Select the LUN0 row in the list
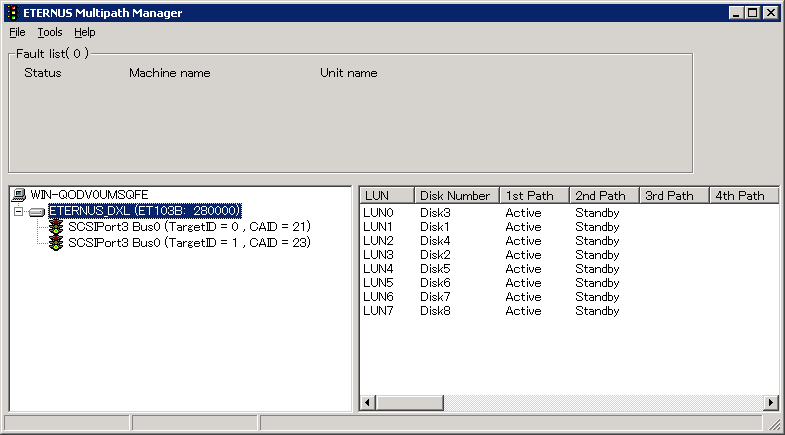Image resolution: width=785 pixels, height=435 pixels. coord(379,213)
